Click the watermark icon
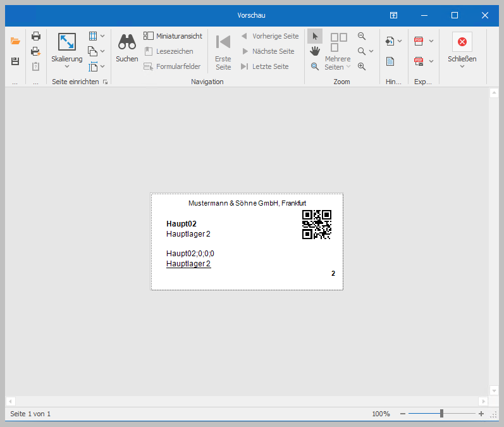The width and height of the screenshot is (504, 427). pos(390,61)
